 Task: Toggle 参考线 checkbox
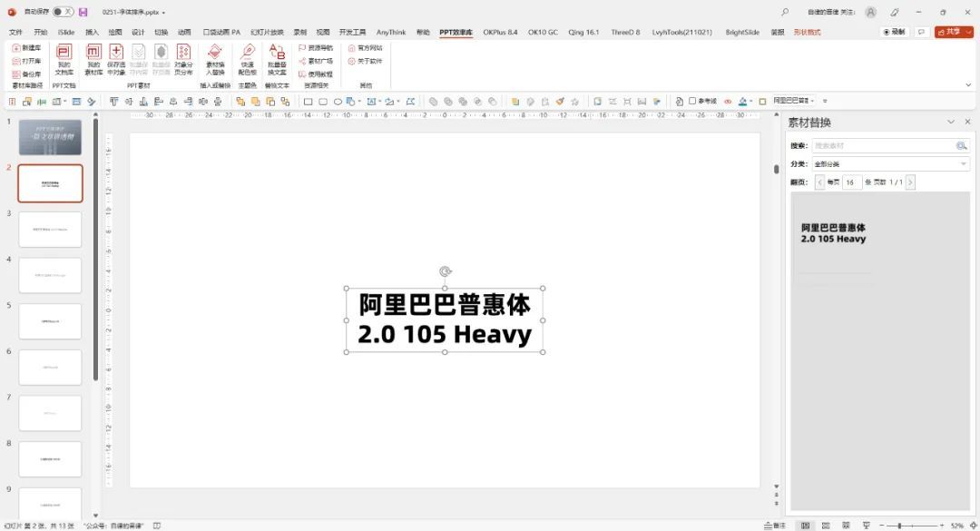tap(692, 101)
